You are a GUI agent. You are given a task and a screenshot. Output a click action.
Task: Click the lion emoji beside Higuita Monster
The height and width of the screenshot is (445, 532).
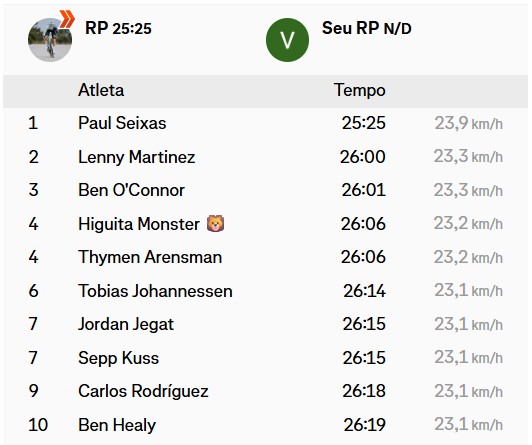tap(215, 224)
